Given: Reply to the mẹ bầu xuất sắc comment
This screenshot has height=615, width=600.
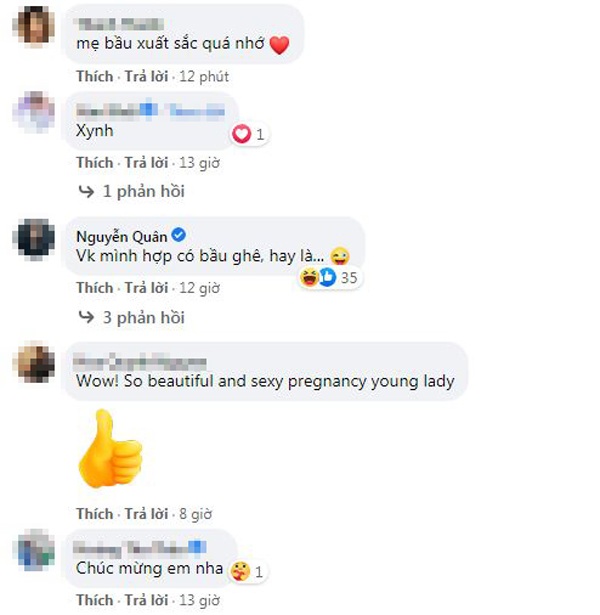Looking at the screenshot, I should point(146,76).
